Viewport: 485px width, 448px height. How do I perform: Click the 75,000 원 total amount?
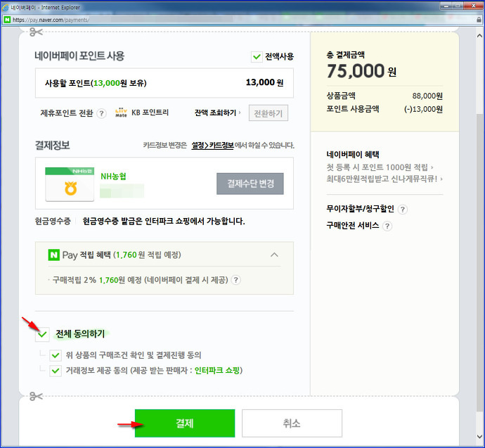coord(361,71)
